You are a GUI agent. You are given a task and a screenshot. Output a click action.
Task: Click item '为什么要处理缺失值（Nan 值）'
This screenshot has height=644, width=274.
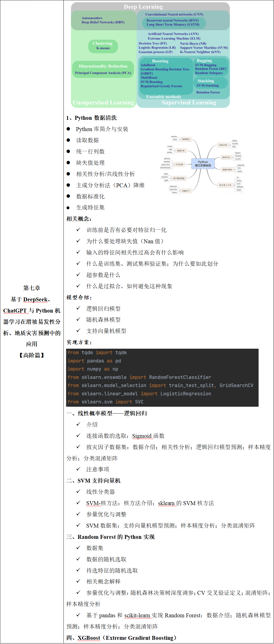(x=125, y=241)
